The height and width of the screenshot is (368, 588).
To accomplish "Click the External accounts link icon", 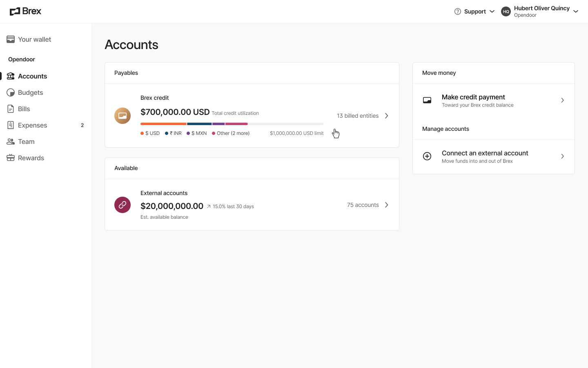I will point(122,205).
